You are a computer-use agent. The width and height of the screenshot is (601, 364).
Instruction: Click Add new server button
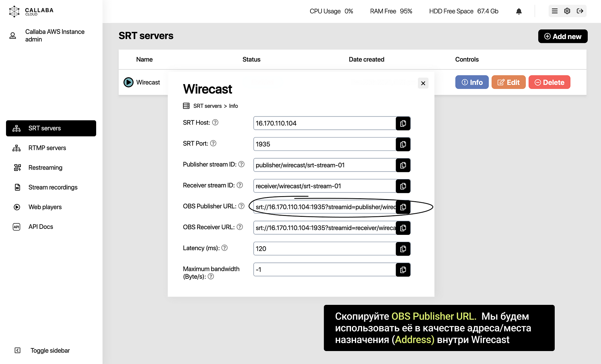click(563, 36)
